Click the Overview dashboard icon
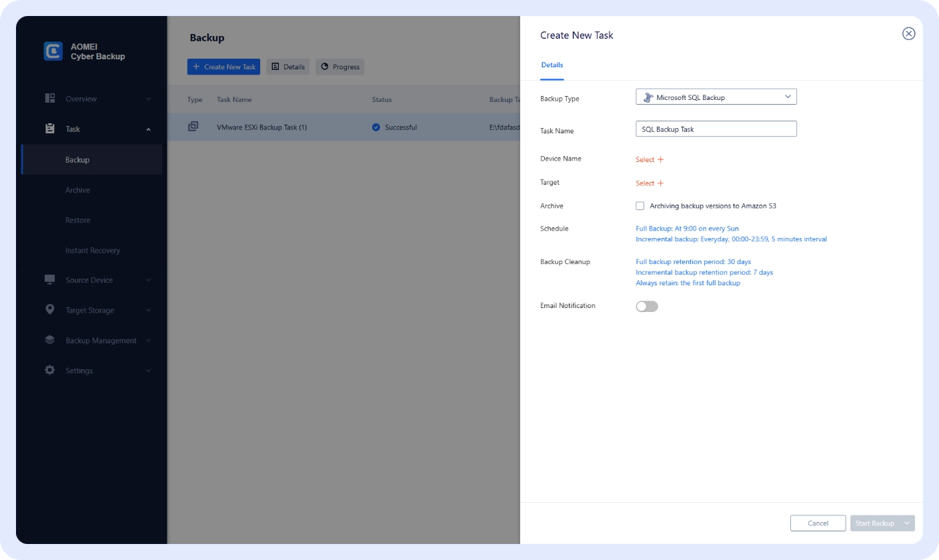939x560 pixels. [x=50, y=99]
